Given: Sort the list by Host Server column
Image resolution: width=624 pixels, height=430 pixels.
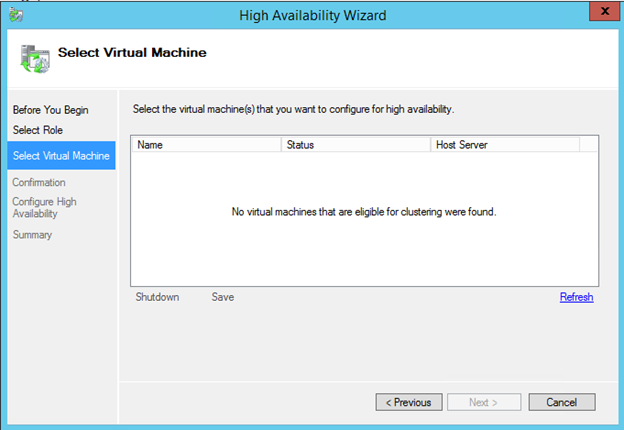Looking at the screenshot, I should (504, 145).
